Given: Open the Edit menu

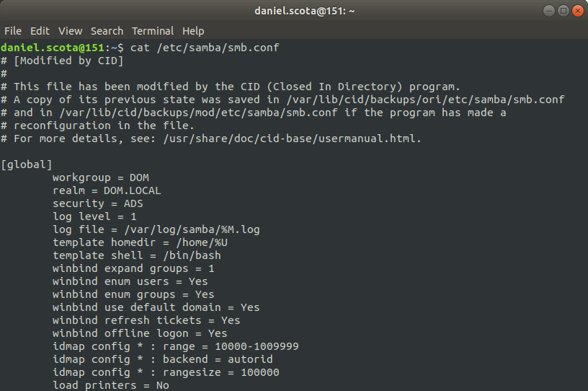Looking at the screenshot, I should pos(40,31).
